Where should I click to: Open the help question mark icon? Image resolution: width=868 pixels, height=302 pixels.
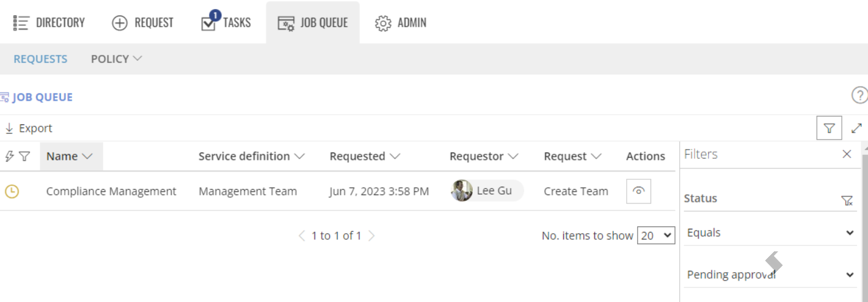[859, 95]
